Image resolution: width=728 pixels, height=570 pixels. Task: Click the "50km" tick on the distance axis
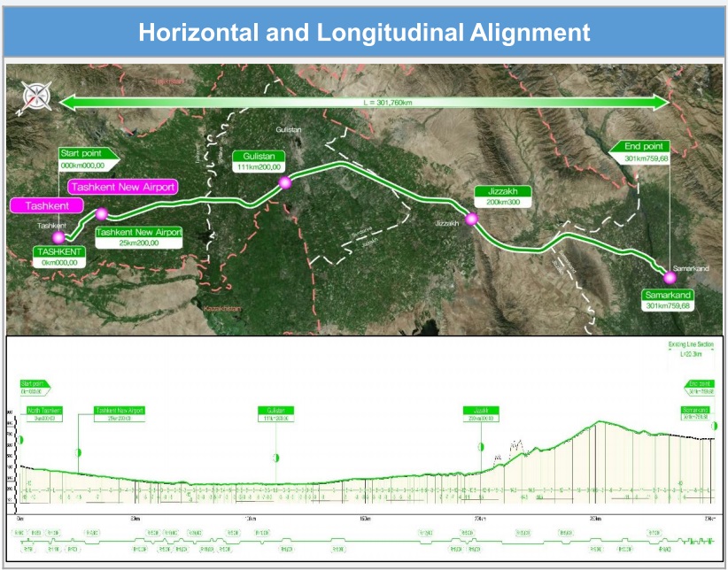[136, 519]
